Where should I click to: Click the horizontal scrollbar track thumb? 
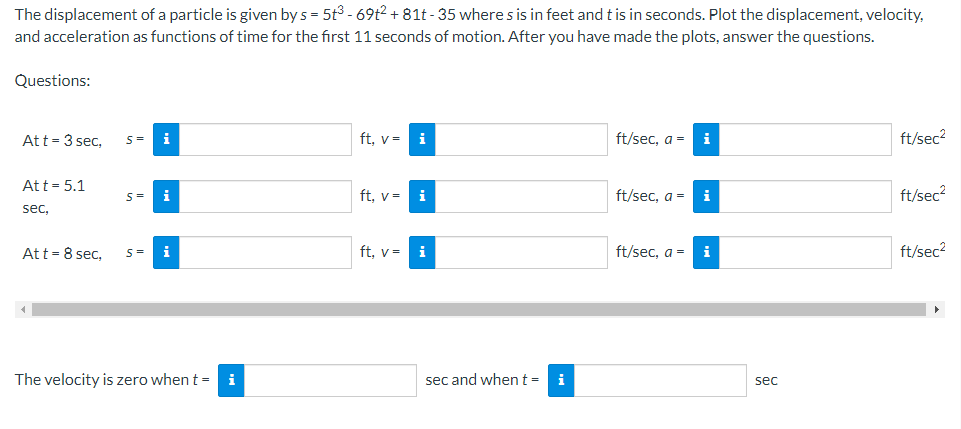click(479, 309)
